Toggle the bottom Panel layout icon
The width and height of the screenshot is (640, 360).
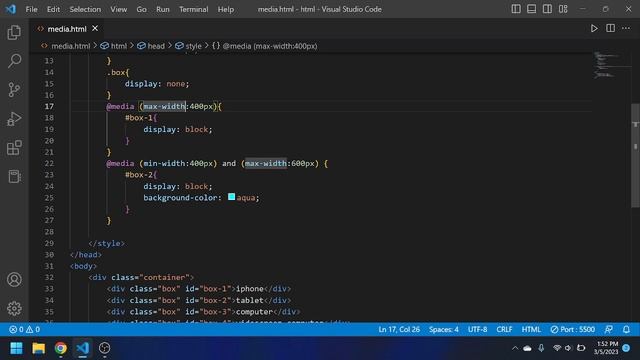point(531,9)
